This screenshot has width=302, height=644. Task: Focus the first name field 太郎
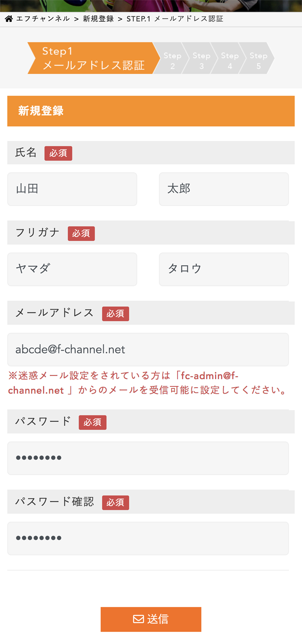click(x=224, y=189)
